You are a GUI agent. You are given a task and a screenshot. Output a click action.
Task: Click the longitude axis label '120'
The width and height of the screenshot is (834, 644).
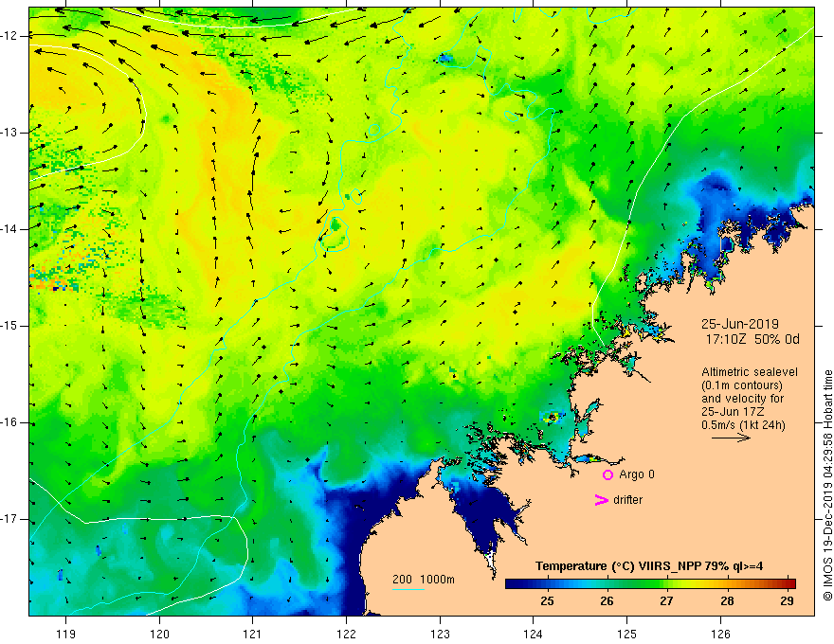159,634
